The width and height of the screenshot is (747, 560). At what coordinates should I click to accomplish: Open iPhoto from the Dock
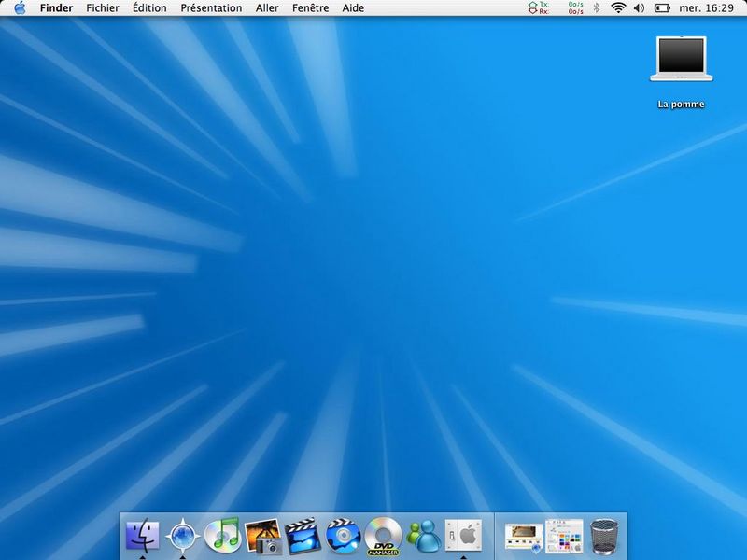(x=262, y=536)
